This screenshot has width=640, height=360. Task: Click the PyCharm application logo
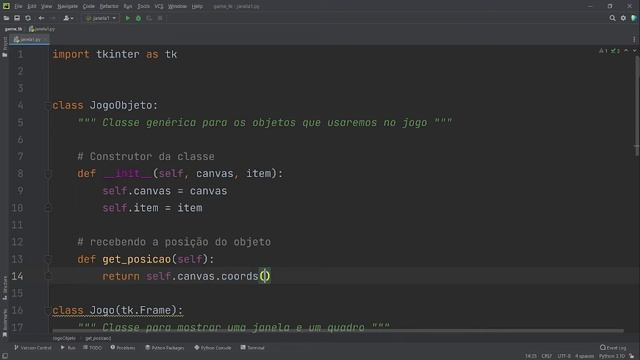click(x=6, y=6)
